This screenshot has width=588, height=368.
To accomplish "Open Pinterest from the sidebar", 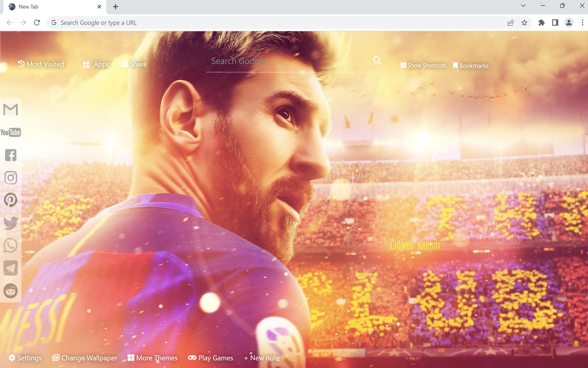I will pos(11,200).
